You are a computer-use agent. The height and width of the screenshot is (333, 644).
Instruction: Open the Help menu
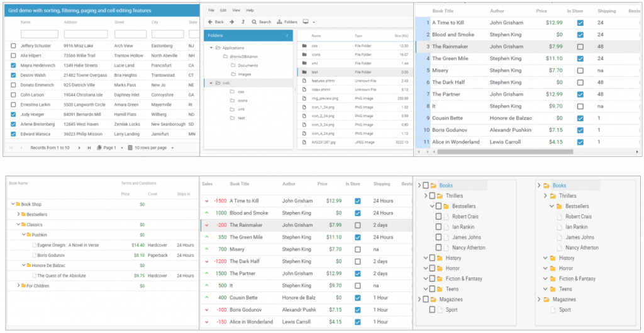pyautogui.click(x=250, y=10)
